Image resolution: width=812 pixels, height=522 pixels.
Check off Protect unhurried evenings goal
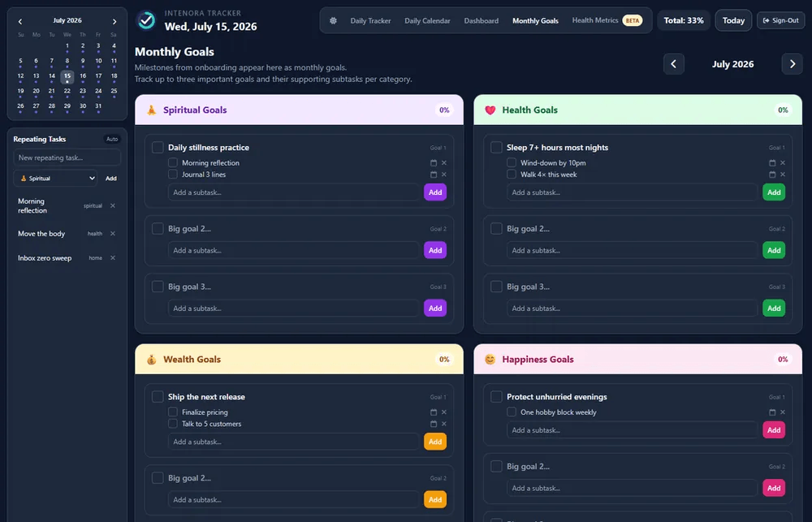tap(496, 397)
